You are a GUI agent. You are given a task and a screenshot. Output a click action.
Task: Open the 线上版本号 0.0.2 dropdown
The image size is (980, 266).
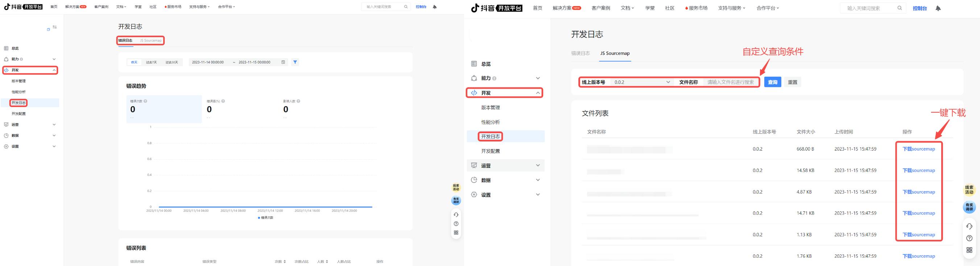coord(642,82)
